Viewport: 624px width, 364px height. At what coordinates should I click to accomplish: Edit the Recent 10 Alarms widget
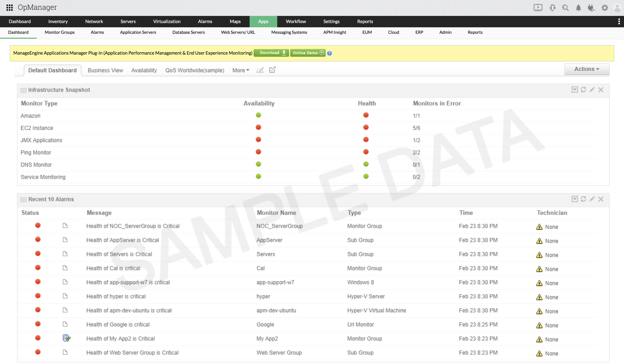(592, 199)
